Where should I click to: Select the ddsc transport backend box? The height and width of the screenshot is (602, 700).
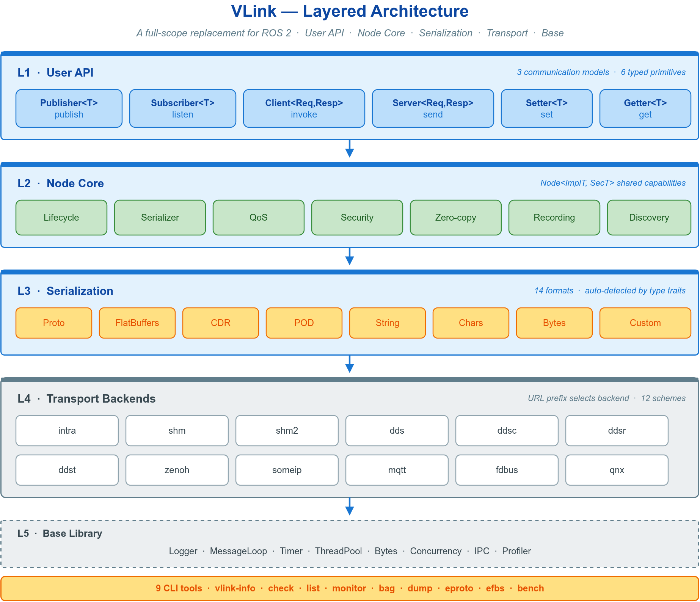tap(507, 431)
